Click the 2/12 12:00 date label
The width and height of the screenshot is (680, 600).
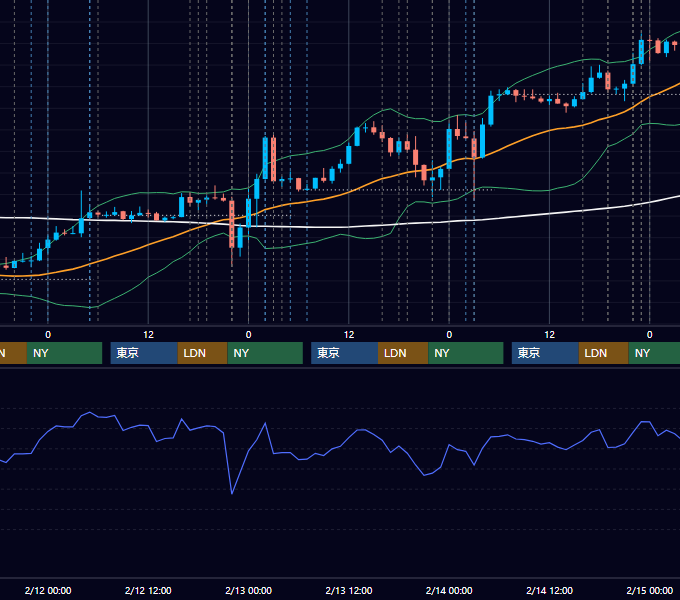click(148, 590)
